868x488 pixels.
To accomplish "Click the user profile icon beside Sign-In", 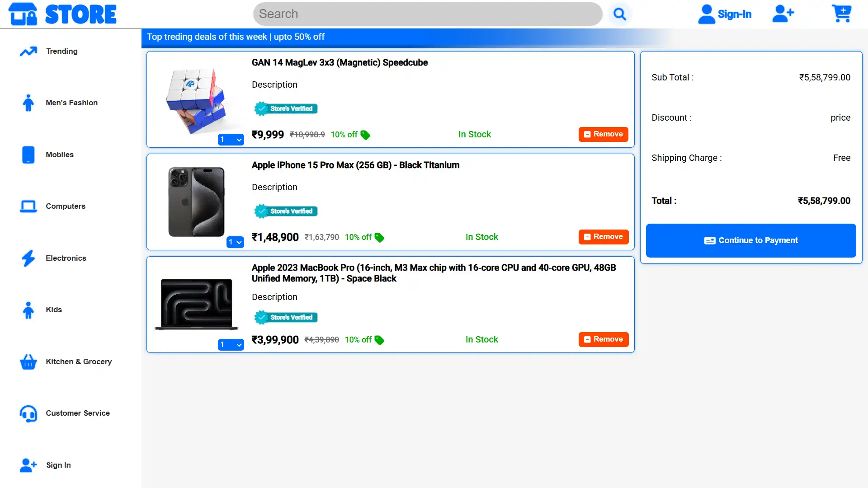I will [x=707, y=14].
